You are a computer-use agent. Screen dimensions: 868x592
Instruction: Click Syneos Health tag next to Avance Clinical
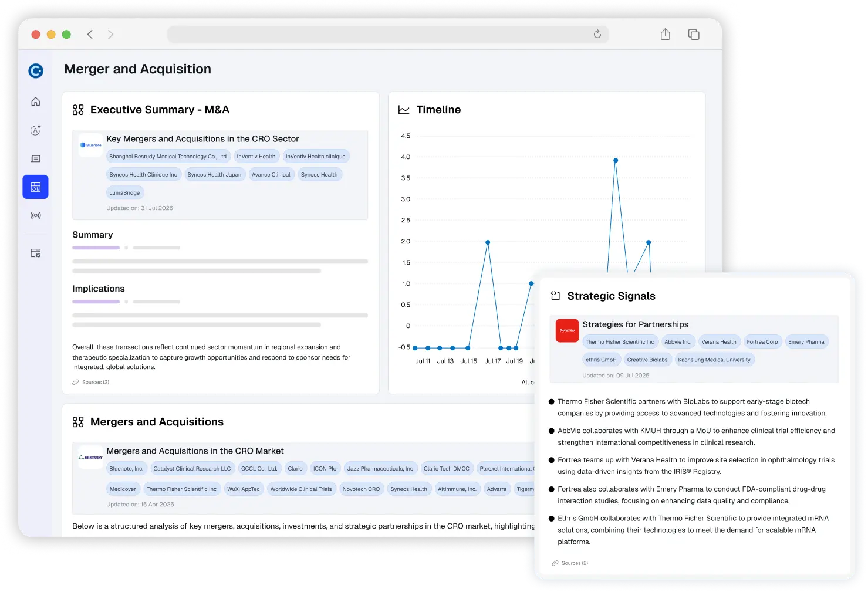click(x=319, y=175)
